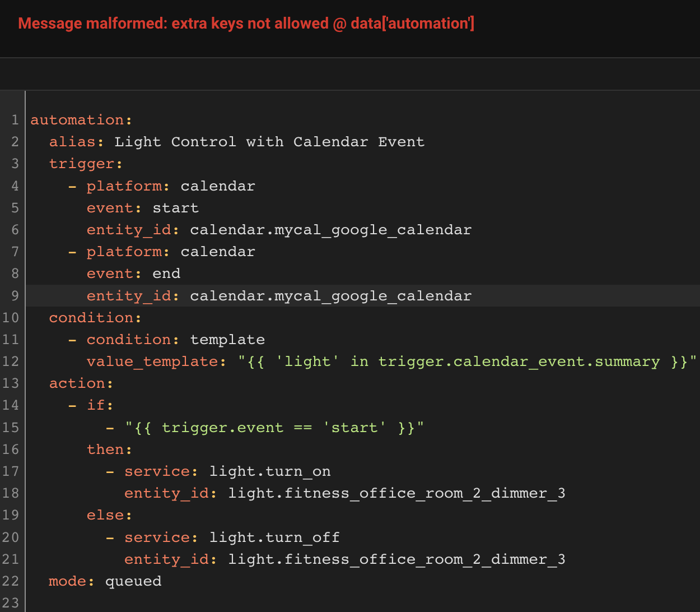Click the value_template string containing 'light'
This screenshot has width=700, height=612.
pos(467,361)
